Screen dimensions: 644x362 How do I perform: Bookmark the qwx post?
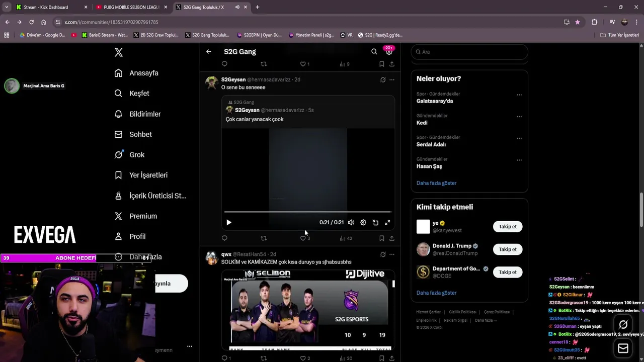click(382, 358)
